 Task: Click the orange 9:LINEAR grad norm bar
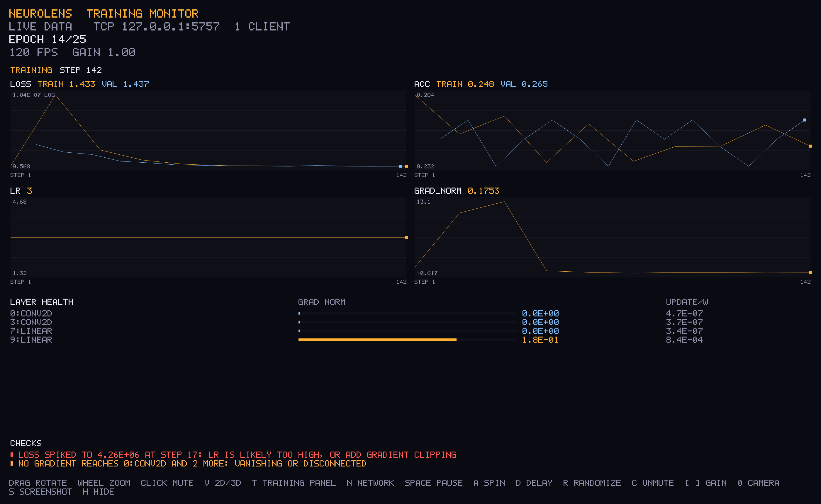point(377,340)
